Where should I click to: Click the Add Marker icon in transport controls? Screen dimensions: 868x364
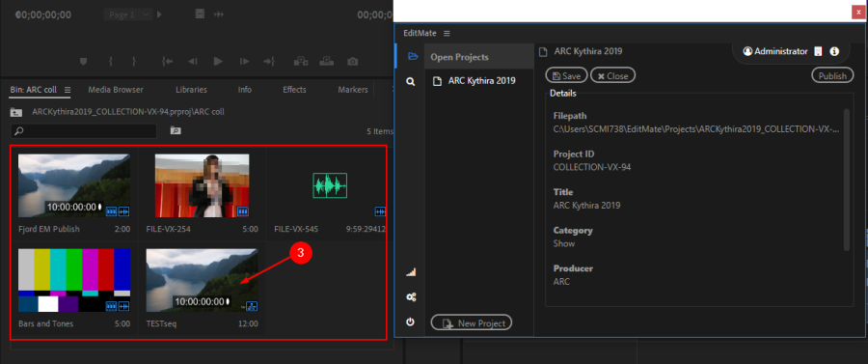84,62
